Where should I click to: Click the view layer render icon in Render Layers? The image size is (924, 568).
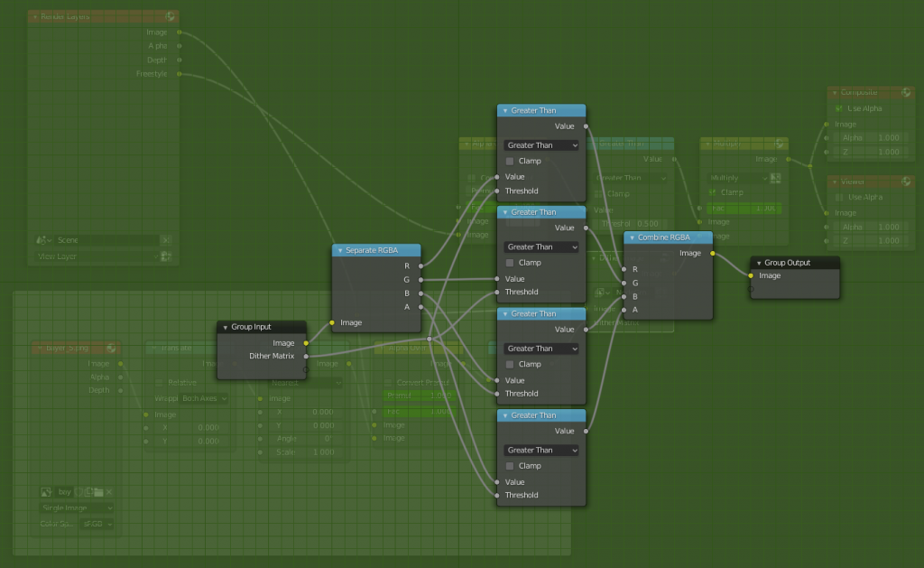(166, 256)
